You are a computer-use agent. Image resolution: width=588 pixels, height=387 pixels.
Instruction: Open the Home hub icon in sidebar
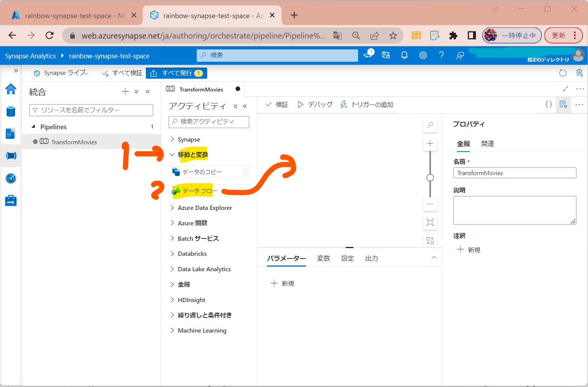11,89
